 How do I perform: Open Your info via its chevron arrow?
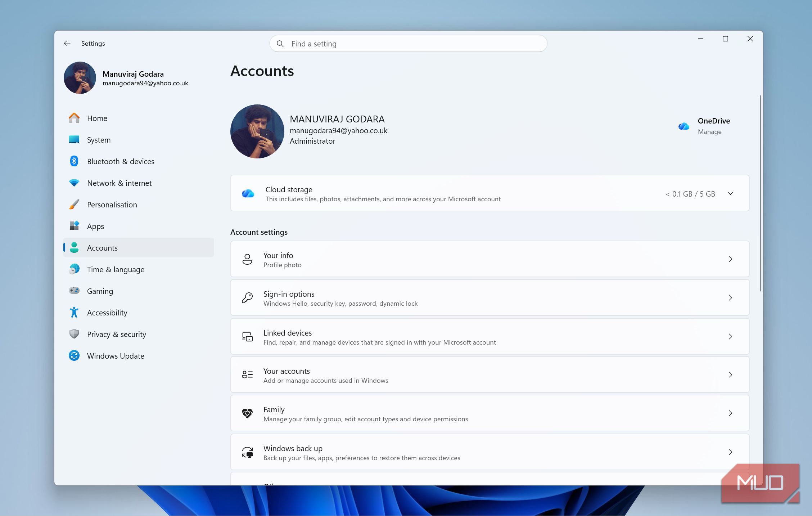tap(730, 259)
